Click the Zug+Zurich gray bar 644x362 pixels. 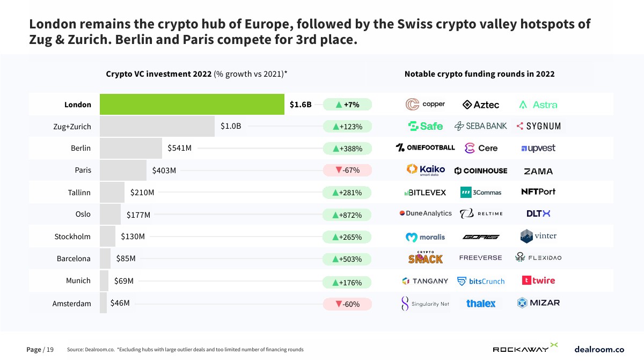pos(157,127)
